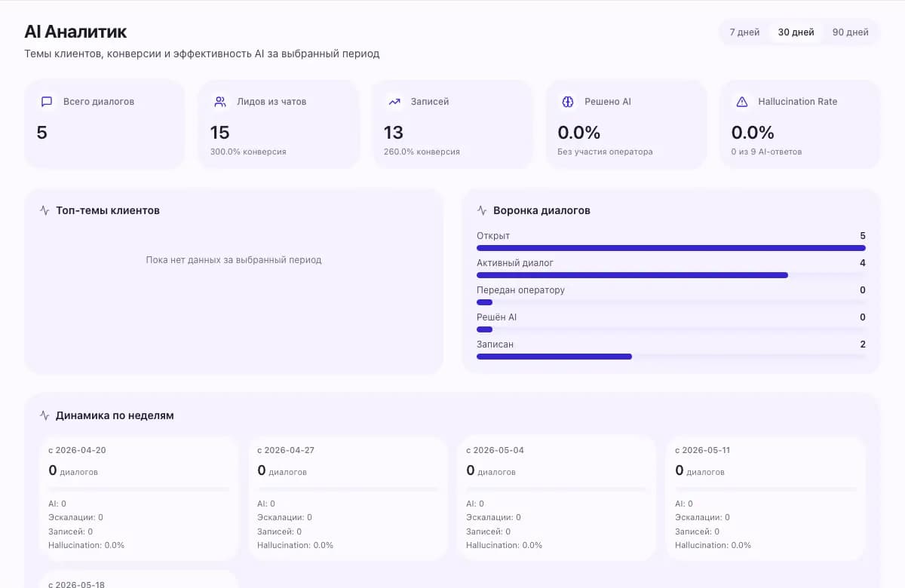Click the Лидов из чатов value 15

(x=219, y=133)
